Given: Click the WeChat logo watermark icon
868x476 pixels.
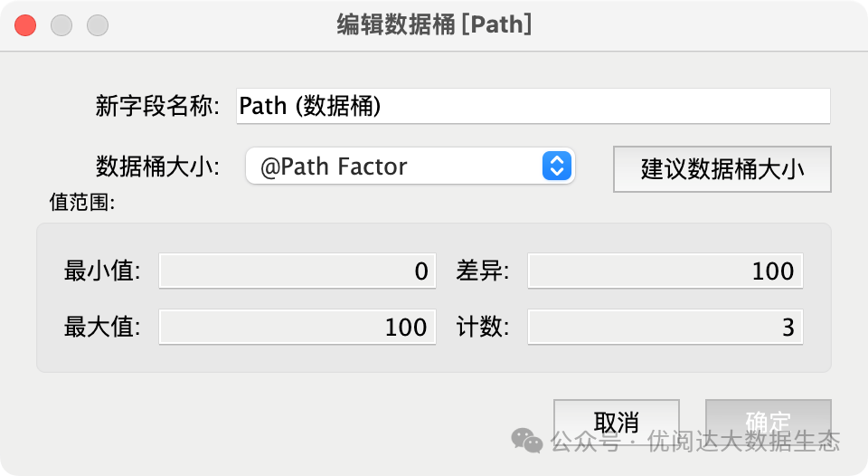Looking at the screenshot, I should [x=526, y=441].
